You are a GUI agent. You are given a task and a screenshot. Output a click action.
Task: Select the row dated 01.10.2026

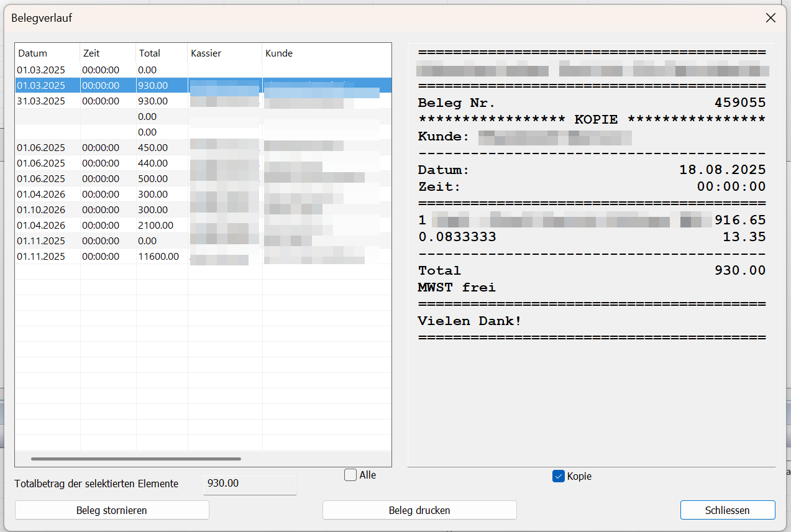203,209
